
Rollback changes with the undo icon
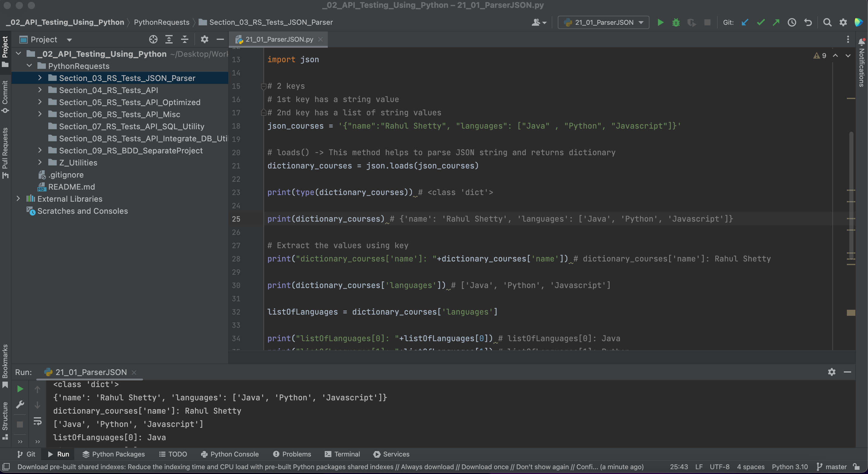[x=808, y=23]
